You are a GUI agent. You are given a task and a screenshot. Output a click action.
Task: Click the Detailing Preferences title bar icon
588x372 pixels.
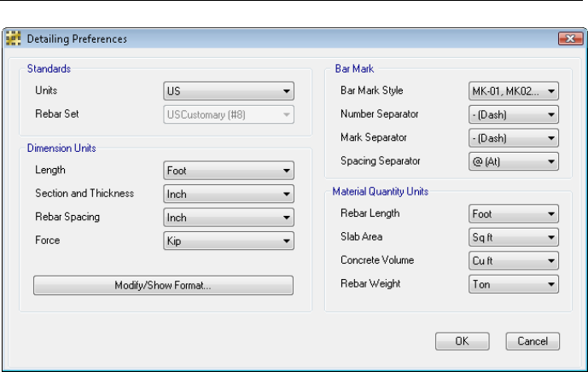[x=14, y=38]
